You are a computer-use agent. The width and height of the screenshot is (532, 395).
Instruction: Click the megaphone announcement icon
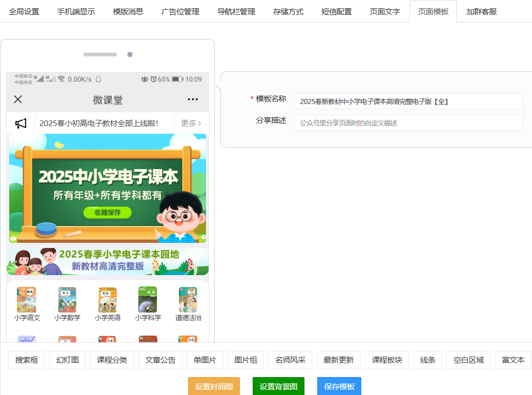click(x=21, y=123)
